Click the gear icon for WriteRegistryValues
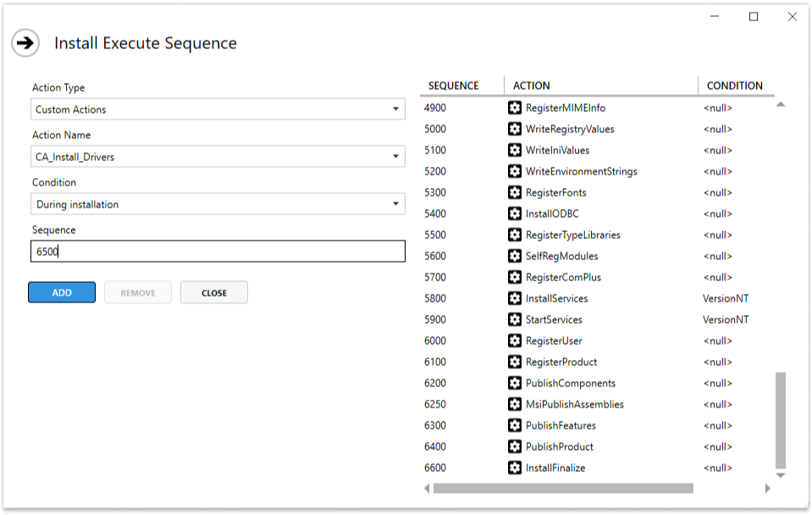This screenshot has width=812, height=515. pos(514,129)
